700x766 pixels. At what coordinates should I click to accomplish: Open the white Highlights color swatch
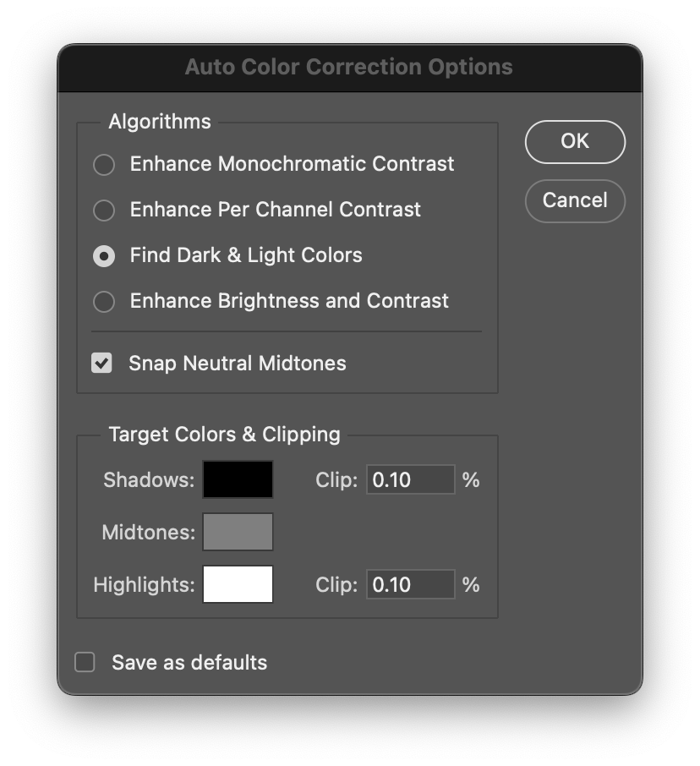[x=238, y=584]
